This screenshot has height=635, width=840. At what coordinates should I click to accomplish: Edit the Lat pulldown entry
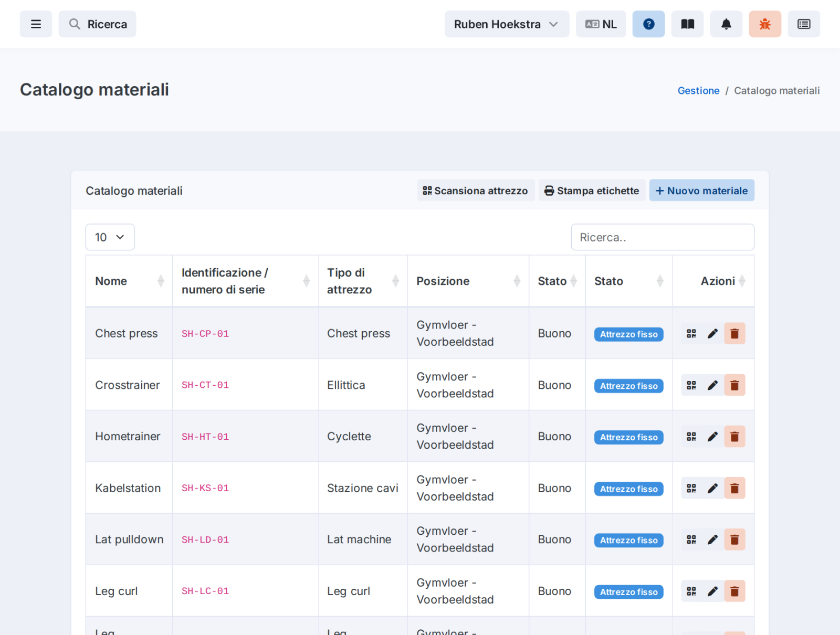(712, 539)
